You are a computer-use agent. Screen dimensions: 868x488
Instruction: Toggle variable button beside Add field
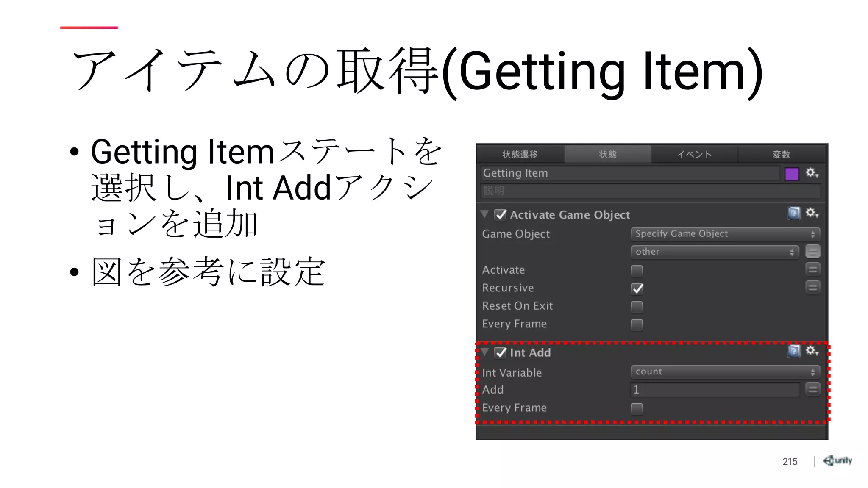pos(812,389)
